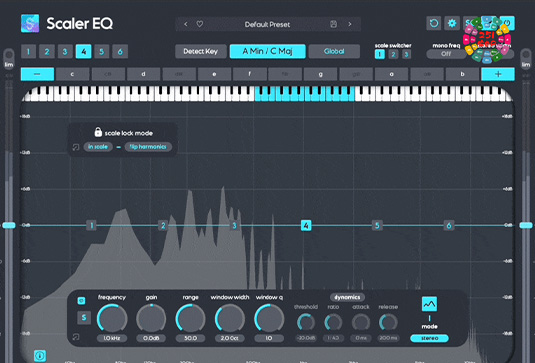
Task: Select the filter shape icon above mode
Action: coord(429,304)
